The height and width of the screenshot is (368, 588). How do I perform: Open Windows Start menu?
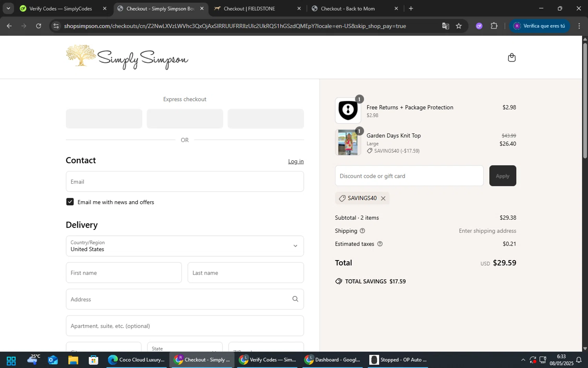11,360
